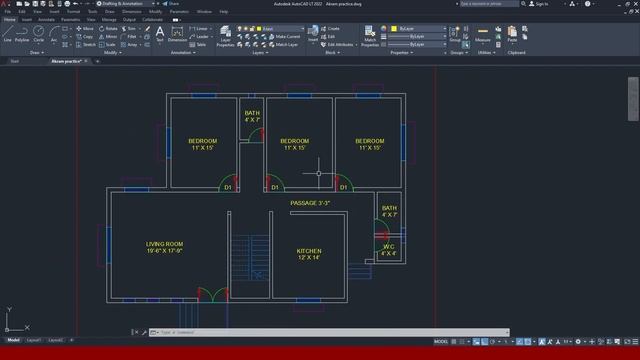Screen dimensions: 640x360
Task: Open Layer Properties manager
Action: click(x=225, y=36)
